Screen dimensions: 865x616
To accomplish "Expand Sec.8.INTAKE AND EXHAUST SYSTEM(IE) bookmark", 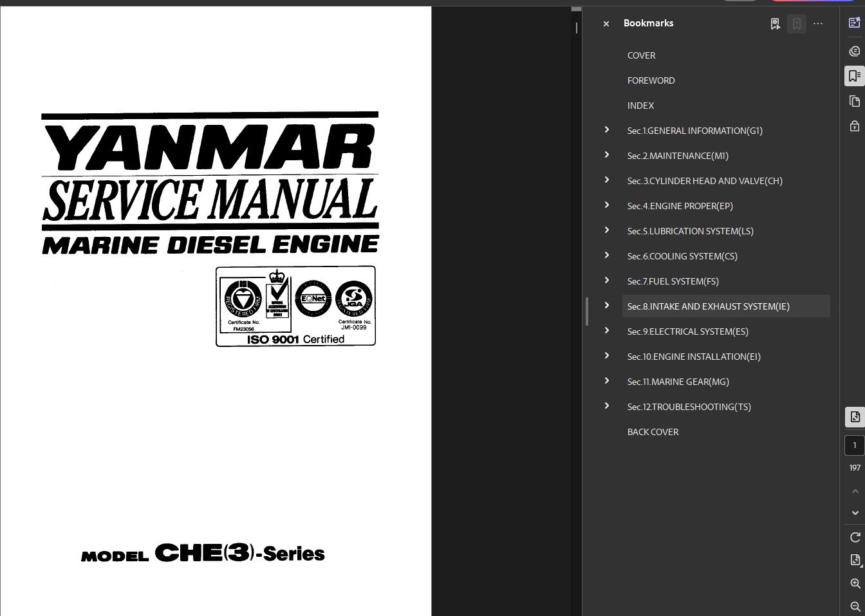I will [x=607, y=306].
